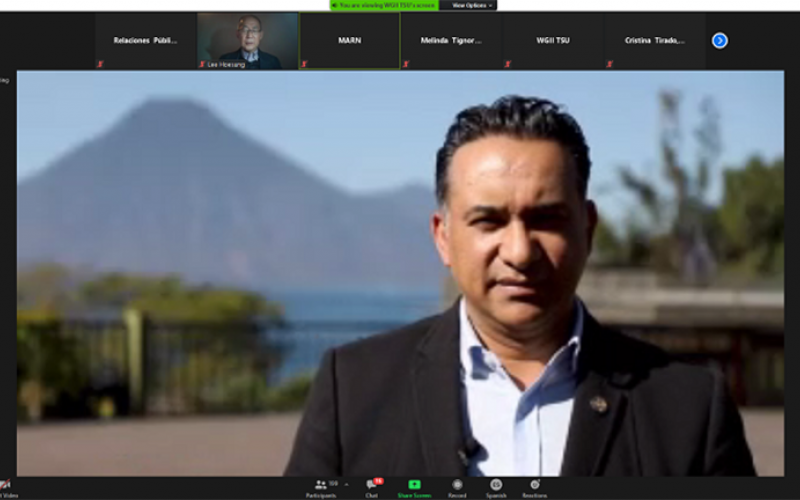This screenshot has height=500, width=800.
Task: Click the shared screen video of the speaker
Action: 401,273
